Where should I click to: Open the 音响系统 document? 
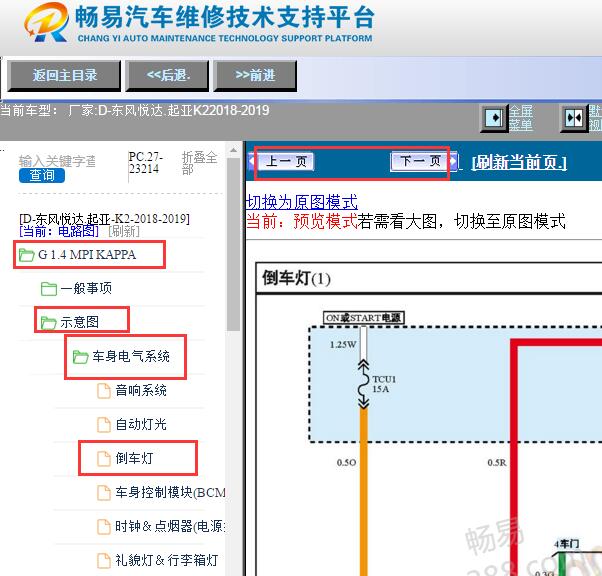(x=141, y=390)
